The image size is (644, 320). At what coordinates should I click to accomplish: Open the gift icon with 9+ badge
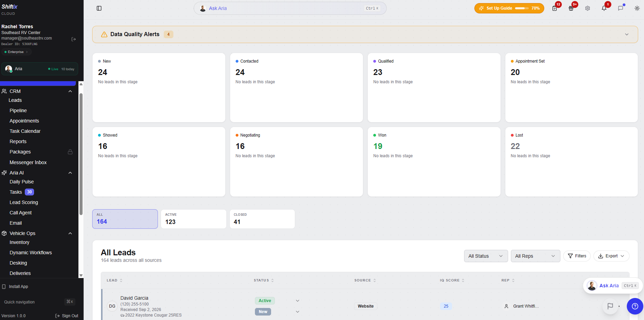click(571, 8)
